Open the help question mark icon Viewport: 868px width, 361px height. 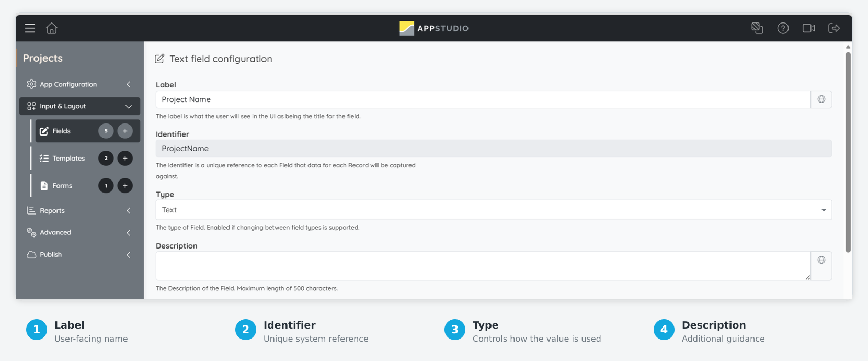tap(783, 28)
